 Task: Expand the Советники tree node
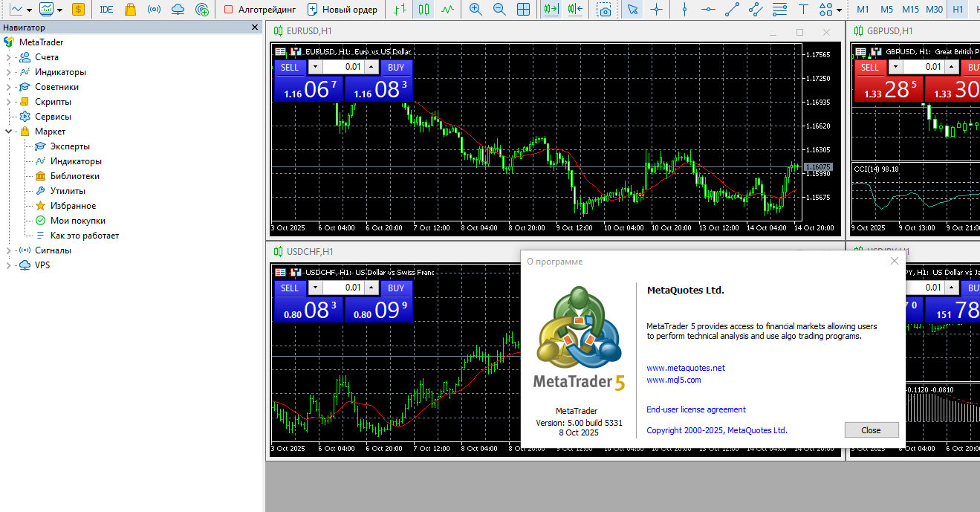(x=9, y=87)
